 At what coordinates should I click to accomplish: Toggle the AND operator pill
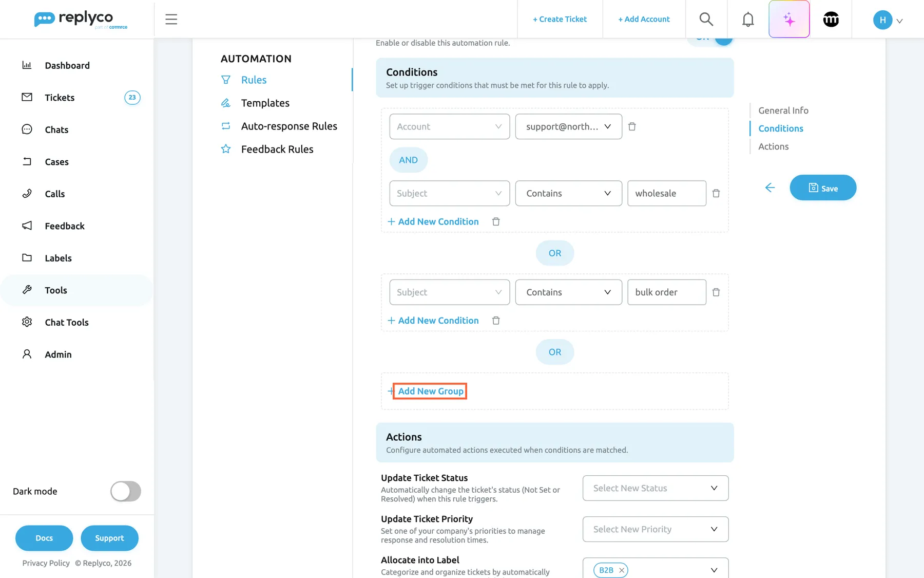[x=409, y=160]
